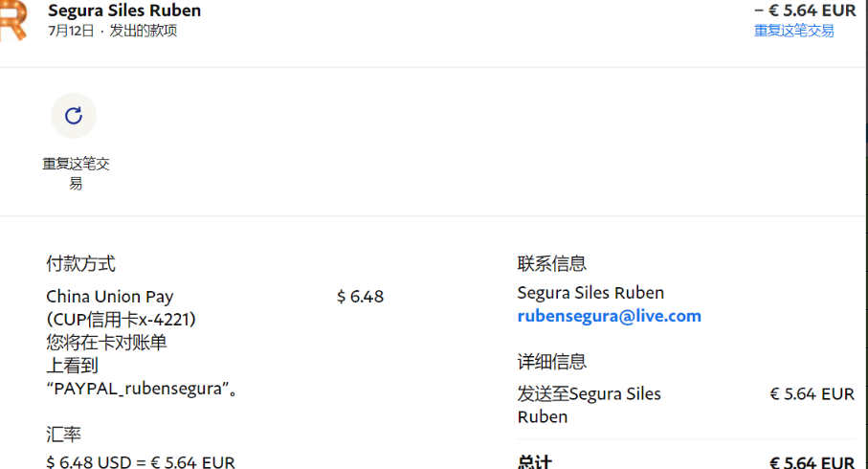
Task: Click the "重复这笔交易" label under the round icon
Action: (x=76, y=173)
